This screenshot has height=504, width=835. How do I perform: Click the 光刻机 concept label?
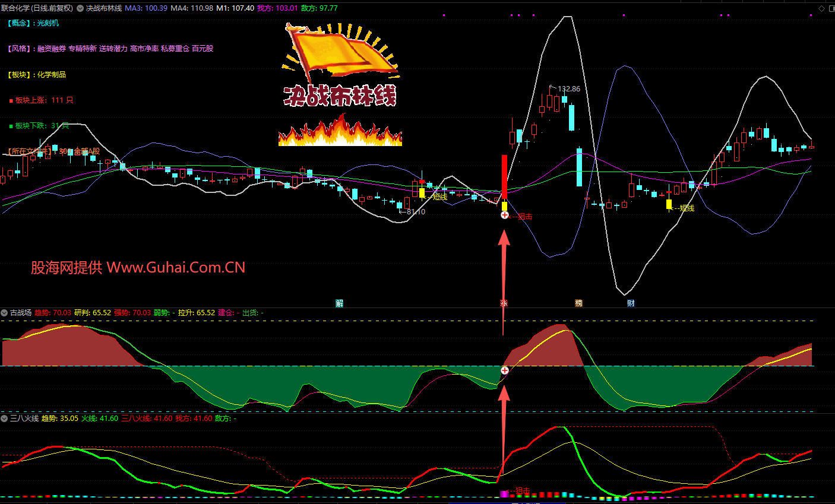pos(48,23)
